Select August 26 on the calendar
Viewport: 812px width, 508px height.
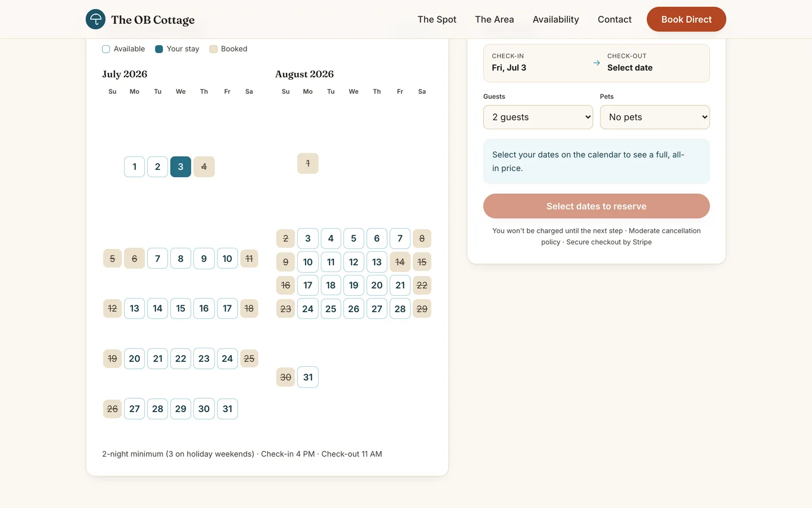[x=354, y=309]
